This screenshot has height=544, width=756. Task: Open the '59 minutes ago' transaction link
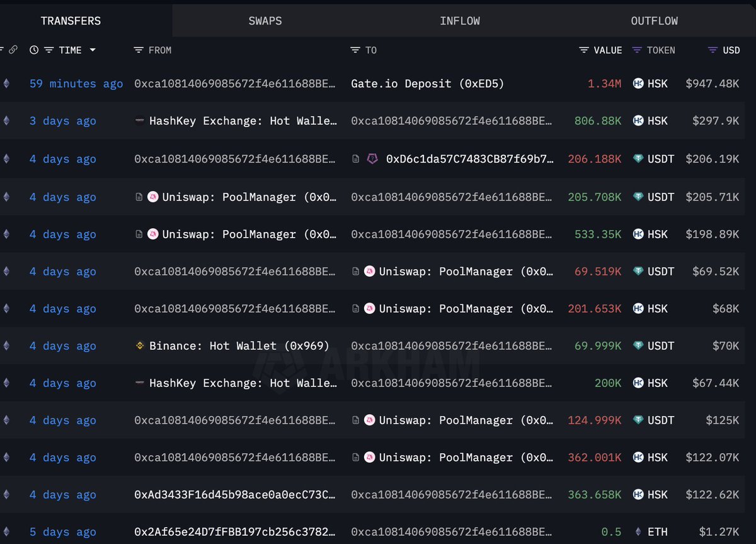76,84
